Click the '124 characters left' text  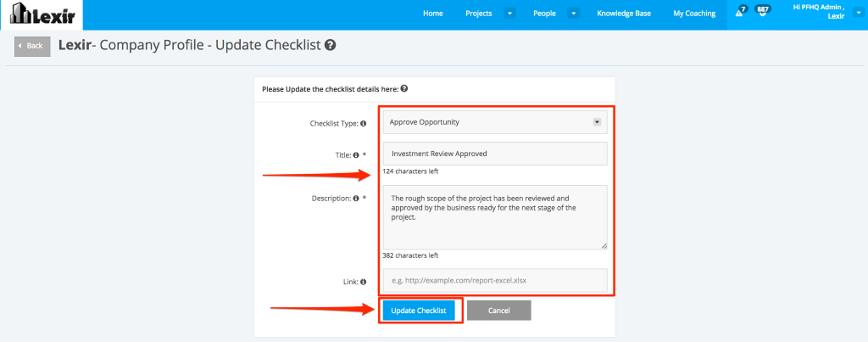coord(410,171)
